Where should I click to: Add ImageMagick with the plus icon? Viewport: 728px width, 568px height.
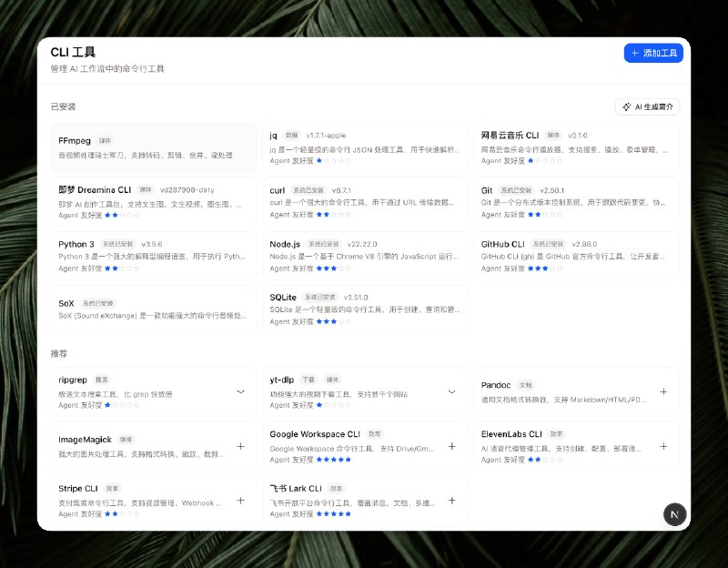pyautogui.click(x=240, y=446)
